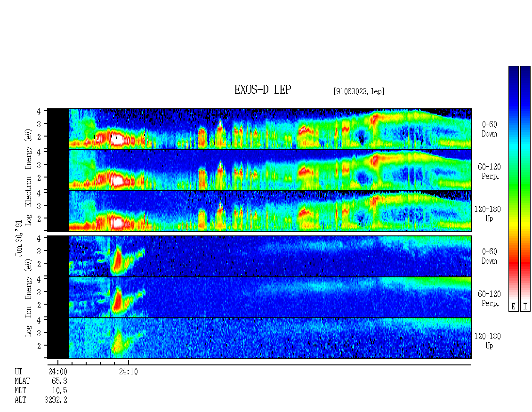
Task: Click the ALT row label
Action: click(x=20, y=400)
